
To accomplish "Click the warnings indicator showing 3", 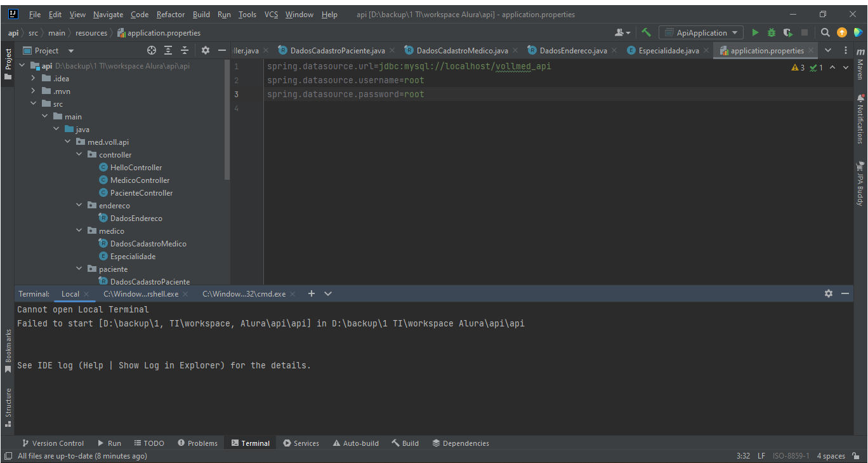I will (798, 67).
